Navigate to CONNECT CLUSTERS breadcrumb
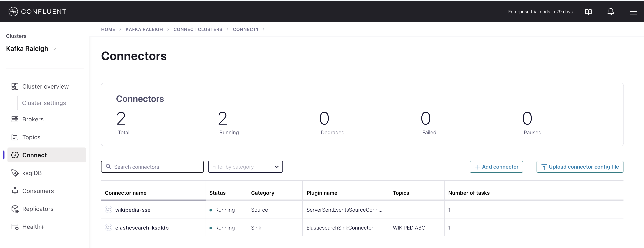Viewport: 644px width, 248px height. (198, 29)
